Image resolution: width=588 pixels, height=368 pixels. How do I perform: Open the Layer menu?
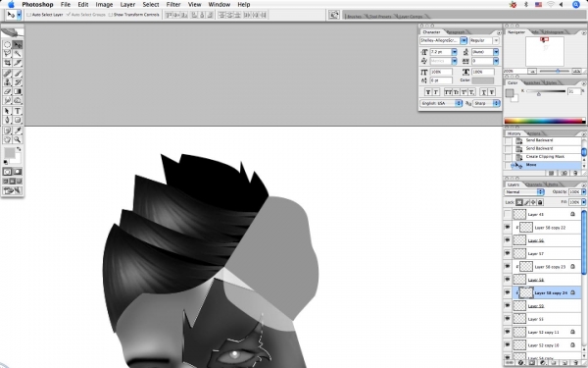pos(127,5)
